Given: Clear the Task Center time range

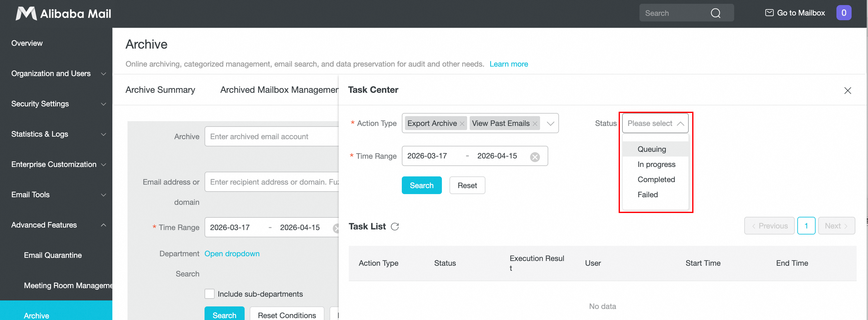Looking at the screenshot, I should [x=535, y=157].
